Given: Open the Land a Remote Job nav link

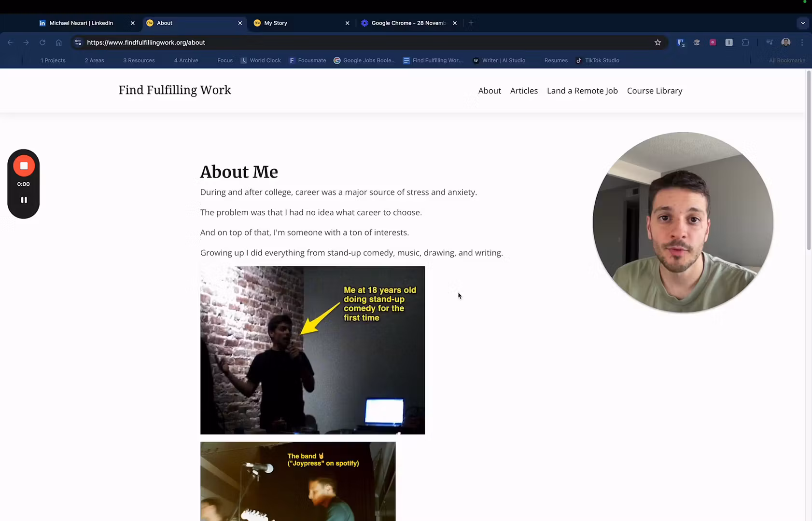Looking at the screenshot, I should tap(582, 91).
